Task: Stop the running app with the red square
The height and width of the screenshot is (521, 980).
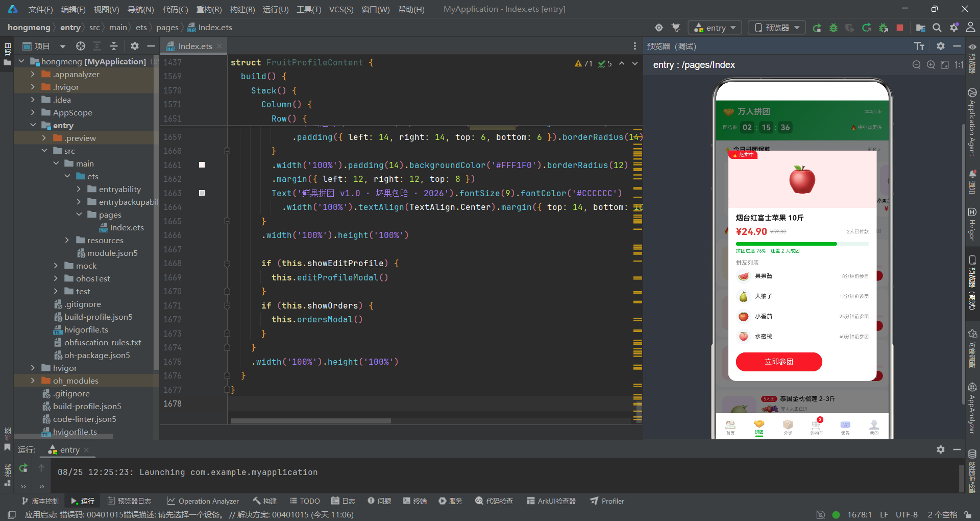Action: click(x=900, y=28)
